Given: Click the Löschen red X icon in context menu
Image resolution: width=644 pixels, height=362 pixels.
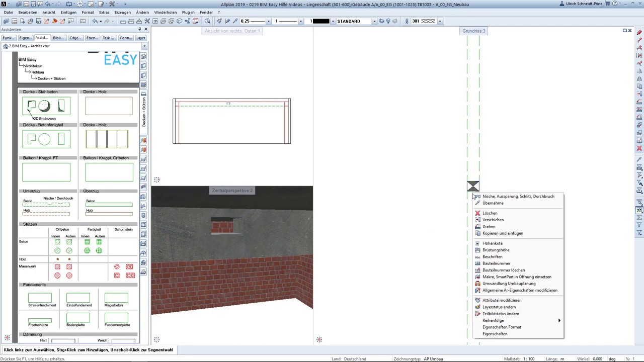Looking at the screenshot, I should tap(477, 213).
